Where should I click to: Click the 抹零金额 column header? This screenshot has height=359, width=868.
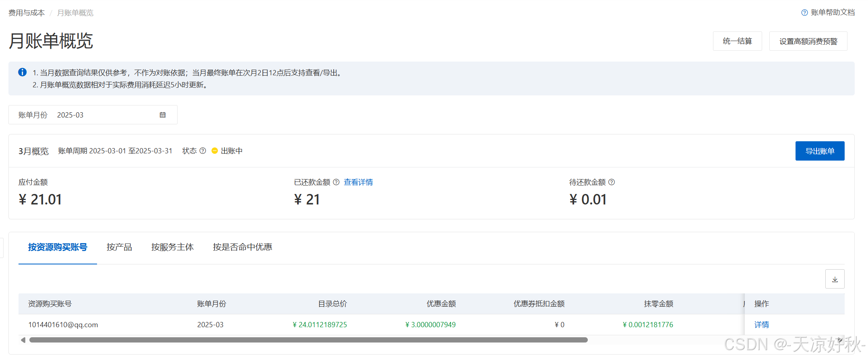click(x=659, y=303)
